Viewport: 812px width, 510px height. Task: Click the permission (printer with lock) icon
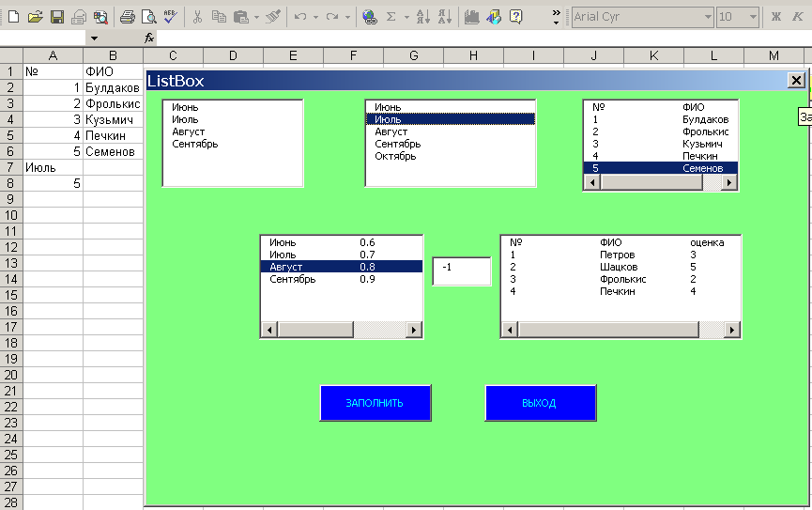pyautogui.click(x=79, y=17)
